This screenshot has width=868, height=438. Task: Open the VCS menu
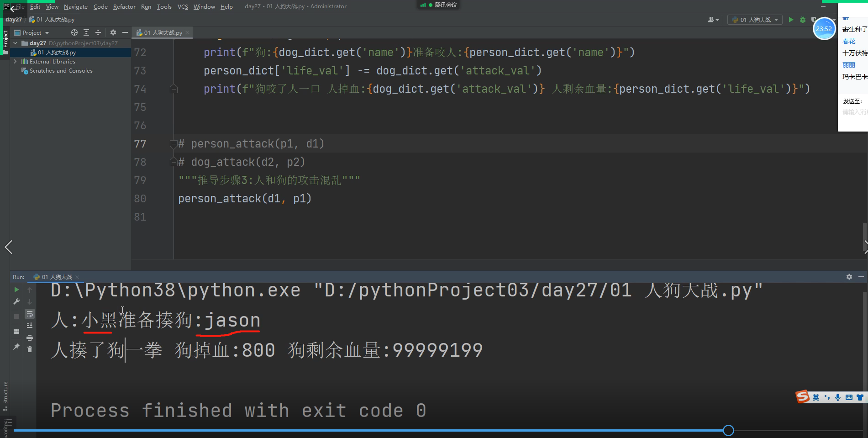click(x=183, y=6)
